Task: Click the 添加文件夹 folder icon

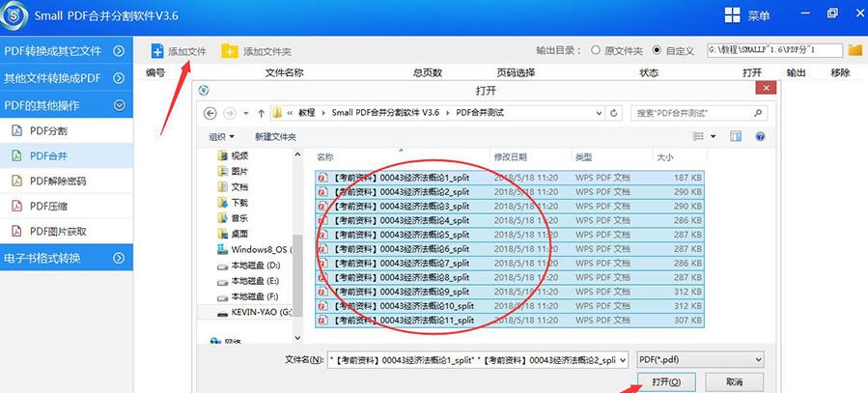Action: click(x=229, y=51)
